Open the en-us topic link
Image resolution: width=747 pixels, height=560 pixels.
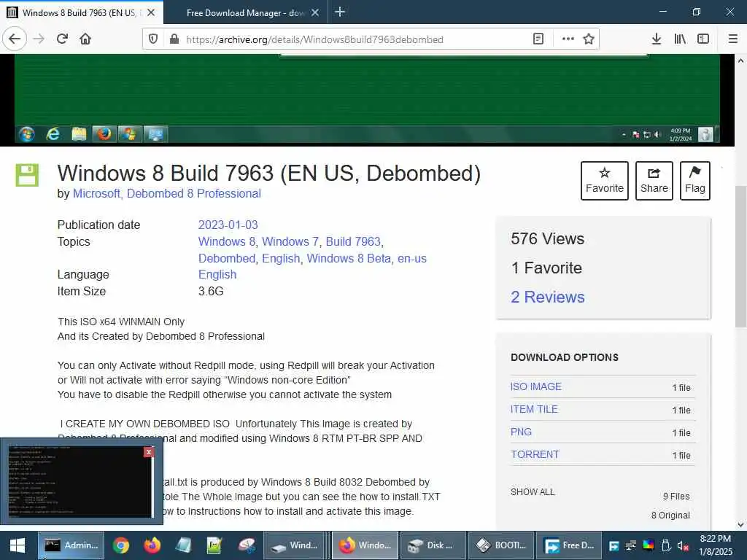(x=412, y=259)
